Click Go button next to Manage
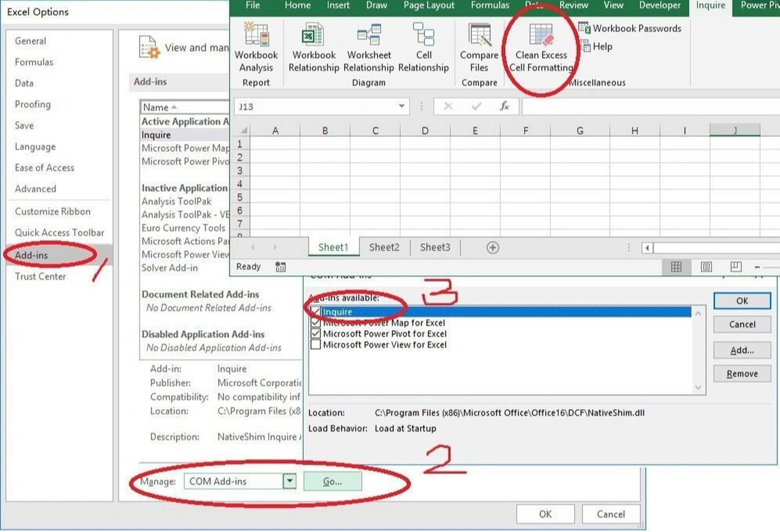This screenshot has width=780, height=532. (332, 481)
